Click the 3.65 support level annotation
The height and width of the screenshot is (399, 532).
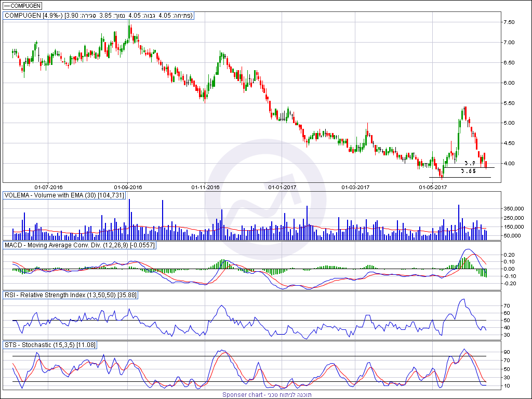(x=468, y=171)
